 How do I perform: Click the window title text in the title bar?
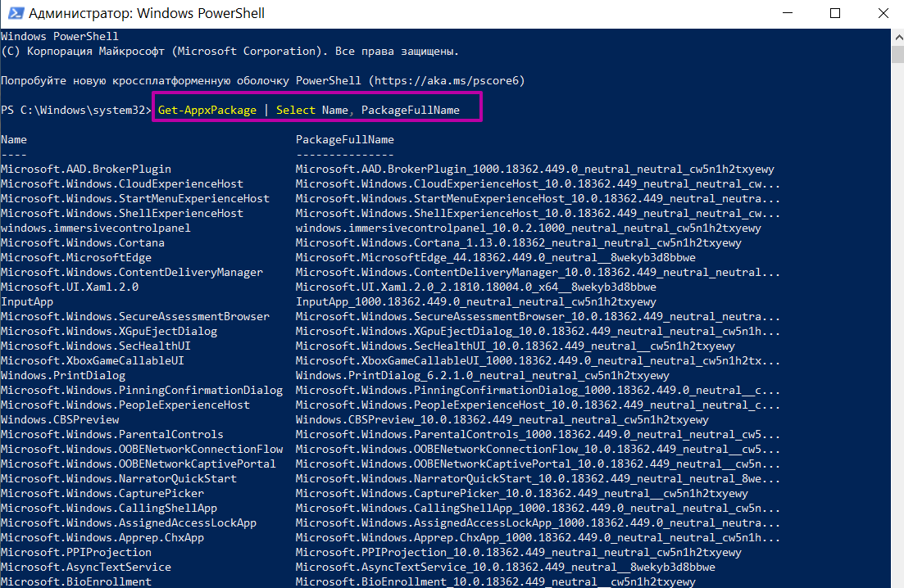(x=147, y=13)
